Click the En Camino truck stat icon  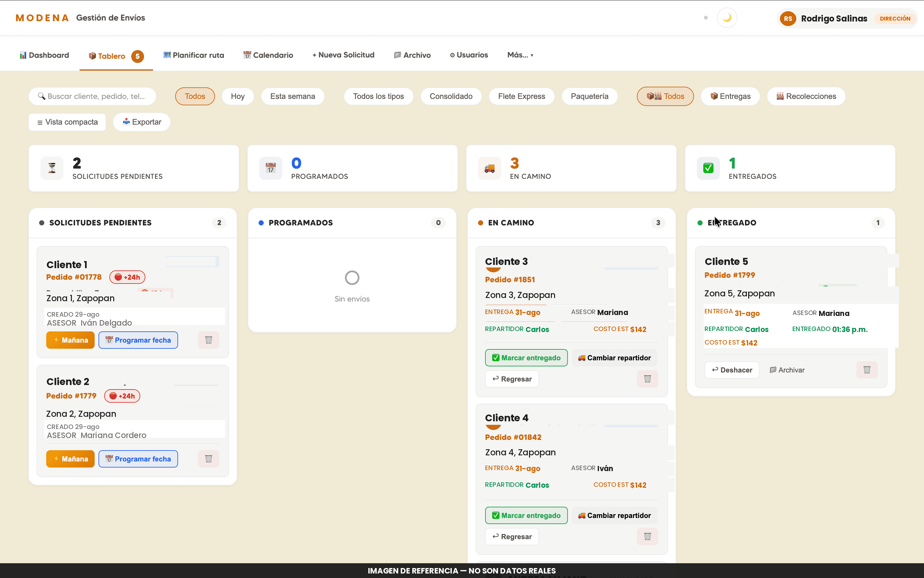(x=490, y=168)
